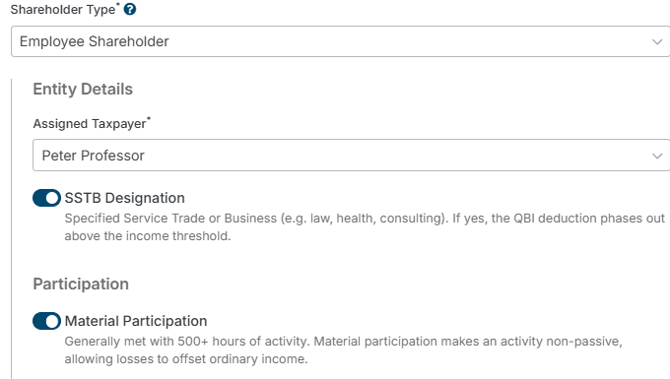The height and width of the screenshot is (379, 670).
Task: Click the 'Employee Shareholder' selected value text
Action: pos(94,41)
